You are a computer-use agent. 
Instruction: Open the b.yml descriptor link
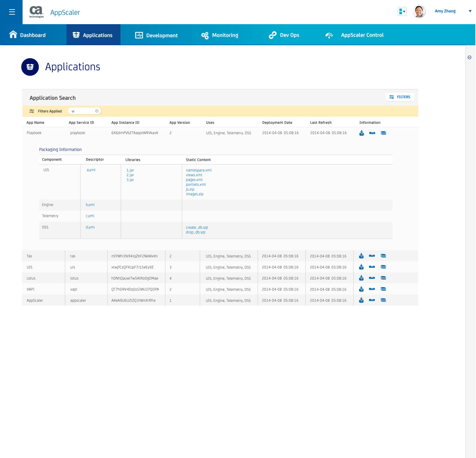[90, 205]
